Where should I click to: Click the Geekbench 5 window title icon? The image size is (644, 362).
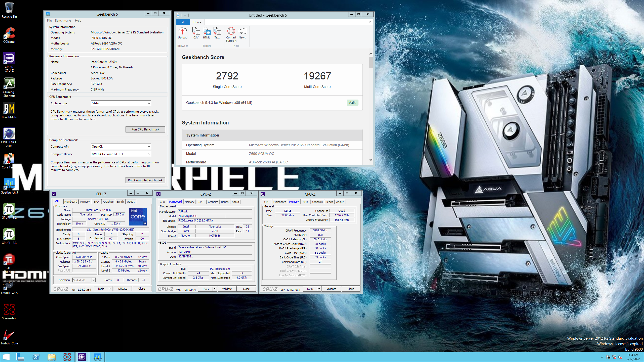(48, 14)
